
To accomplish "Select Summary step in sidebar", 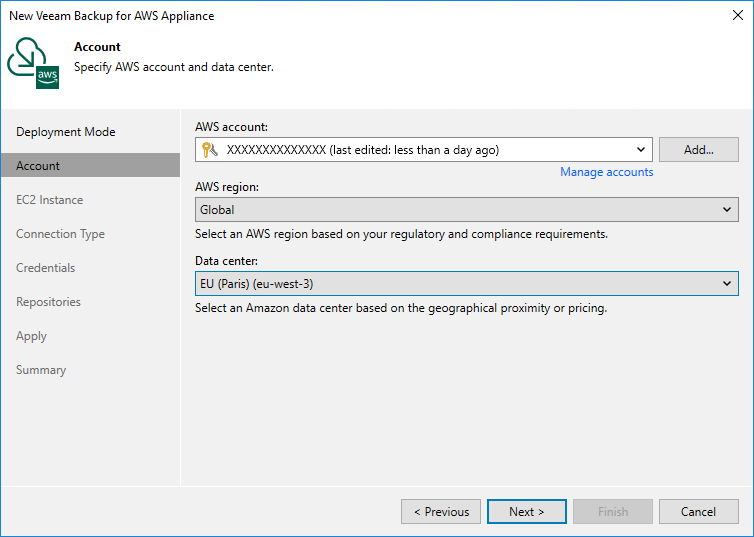I will [x=41, y=370].
